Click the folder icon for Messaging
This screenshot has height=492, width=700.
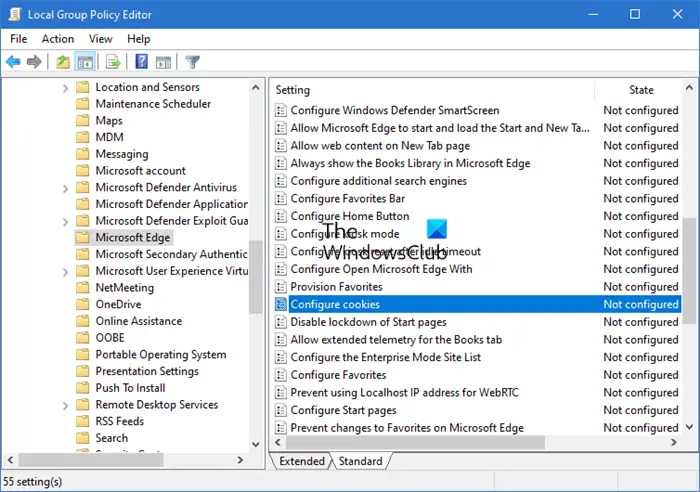click(x=83, y=154)
